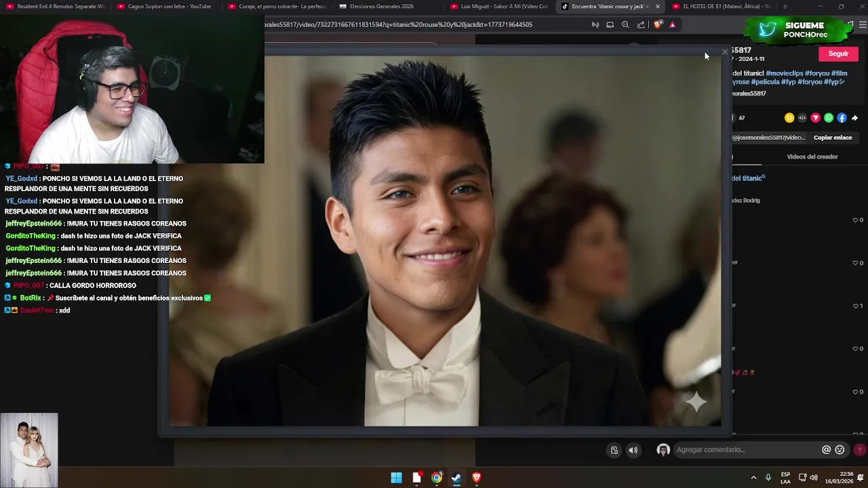
Task: Expand the system tray hidden icons chevron
Action: click(753, 478)
